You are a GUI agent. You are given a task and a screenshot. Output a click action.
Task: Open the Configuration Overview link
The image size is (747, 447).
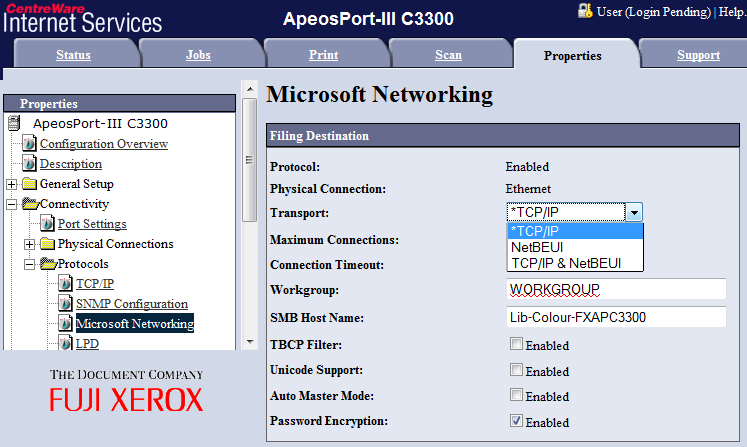104,143
